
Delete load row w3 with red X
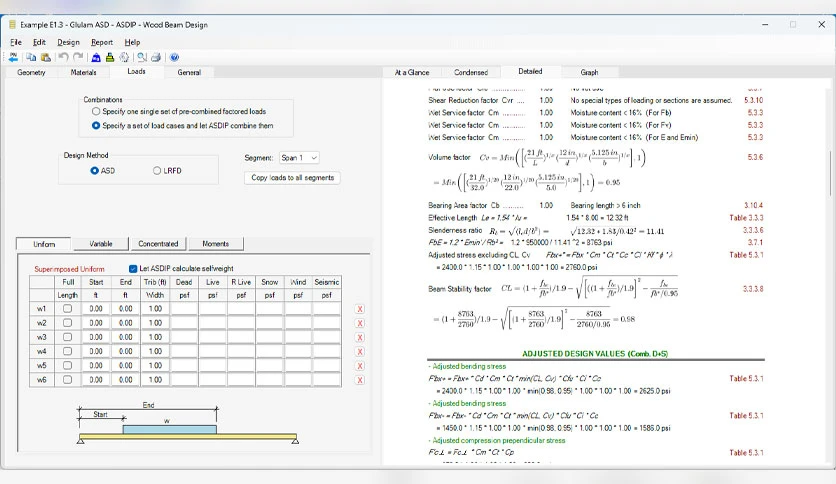tap(360, 337)
